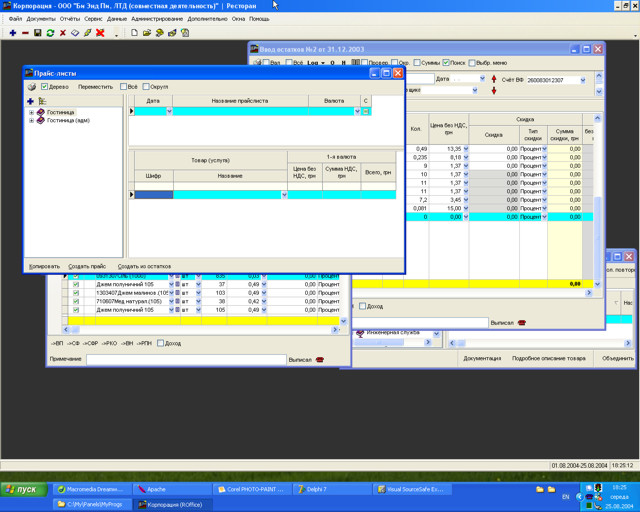Click the green refresh arrows icon

(50, 33)
